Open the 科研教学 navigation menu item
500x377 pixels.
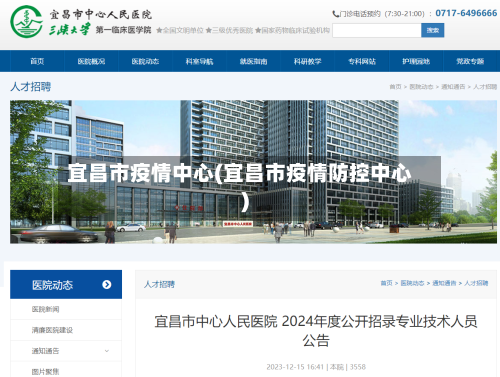308,61
